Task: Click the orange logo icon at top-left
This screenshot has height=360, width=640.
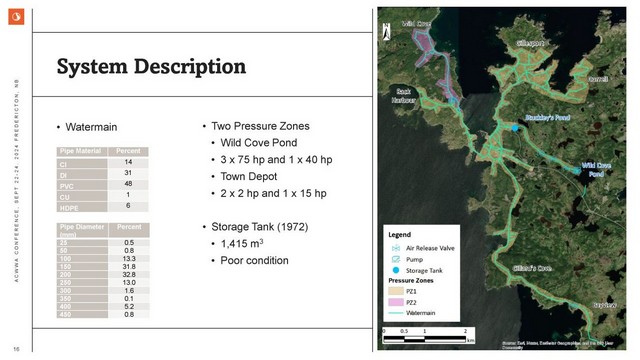Action: coord(16,17)
